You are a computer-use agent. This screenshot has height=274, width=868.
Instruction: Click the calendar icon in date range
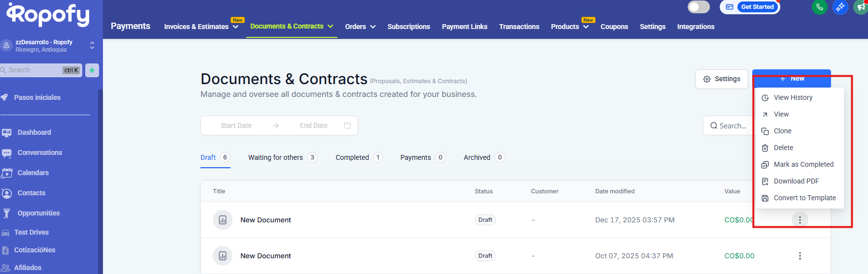tap(347, 125)
